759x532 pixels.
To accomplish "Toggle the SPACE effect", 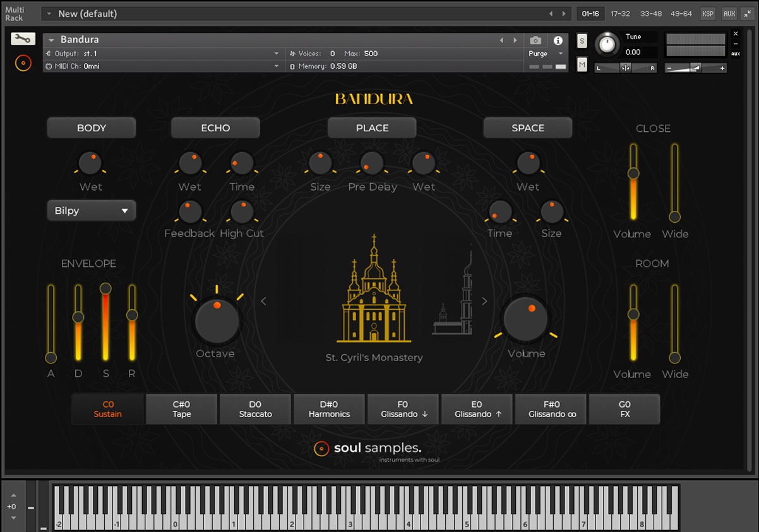I will [528, 128].
